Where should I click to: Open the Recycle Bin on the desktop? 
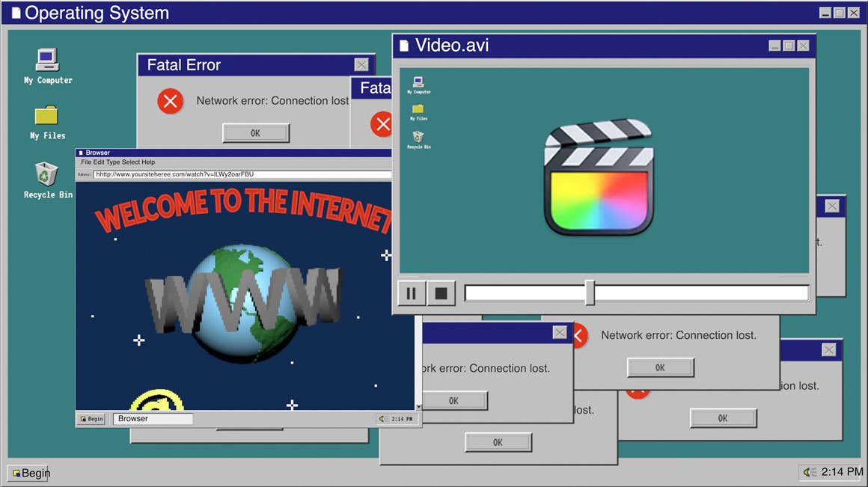pyautogui.click(x=46, y=174)
